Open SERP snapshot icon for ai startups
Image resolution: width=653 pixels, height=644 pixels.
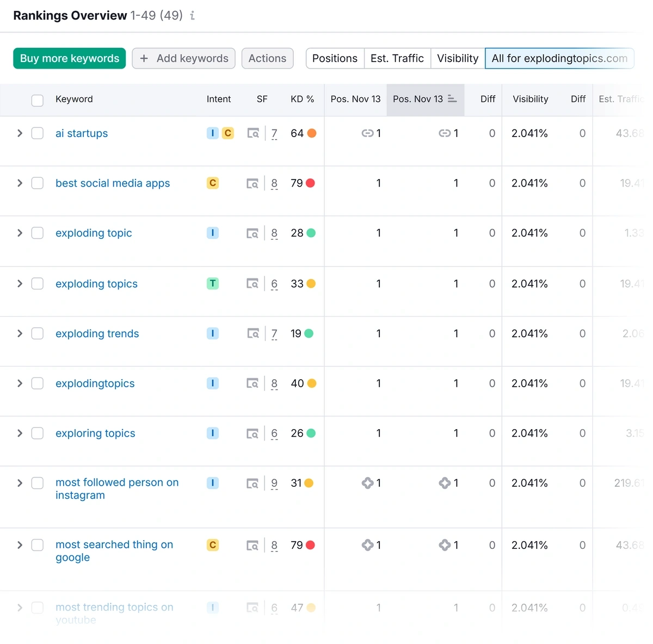(x=253, y=133)
